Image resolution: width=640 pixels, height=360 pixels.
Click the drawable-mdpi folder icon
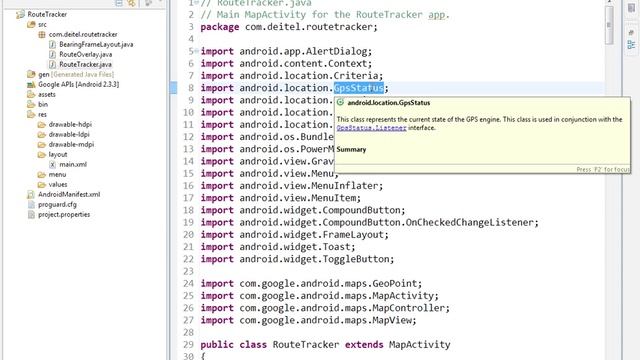(x=42, y=144)
